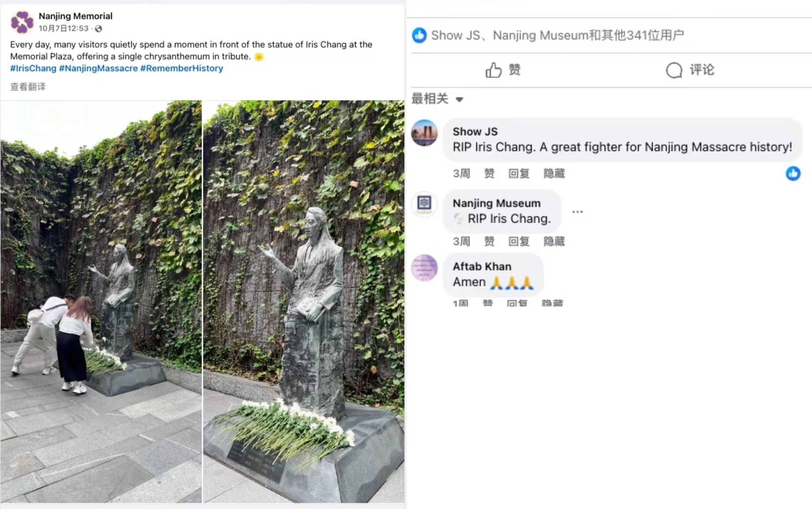The image size is (812, 511).
Task: Click the like reaction on Show JS comment
Action: 793,174
